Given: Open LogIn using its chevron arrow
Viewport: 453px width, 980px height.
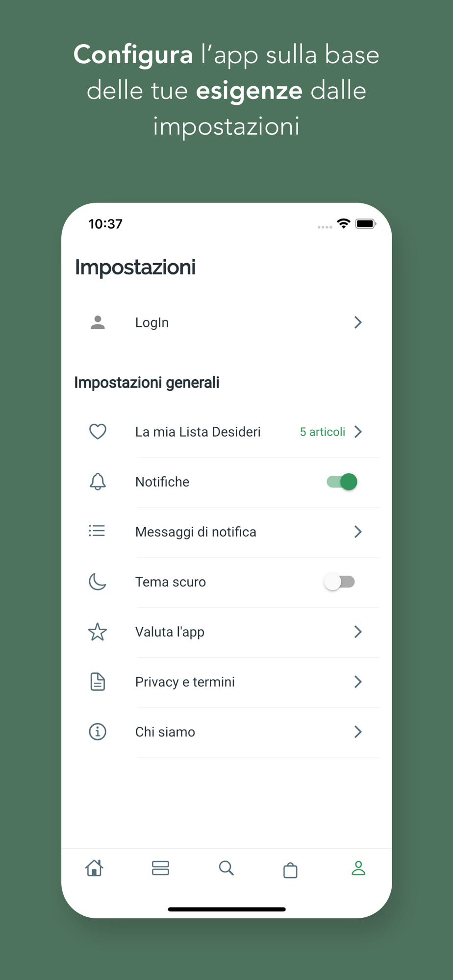Looking at the screenshot, I should click(x=358, y=322).
